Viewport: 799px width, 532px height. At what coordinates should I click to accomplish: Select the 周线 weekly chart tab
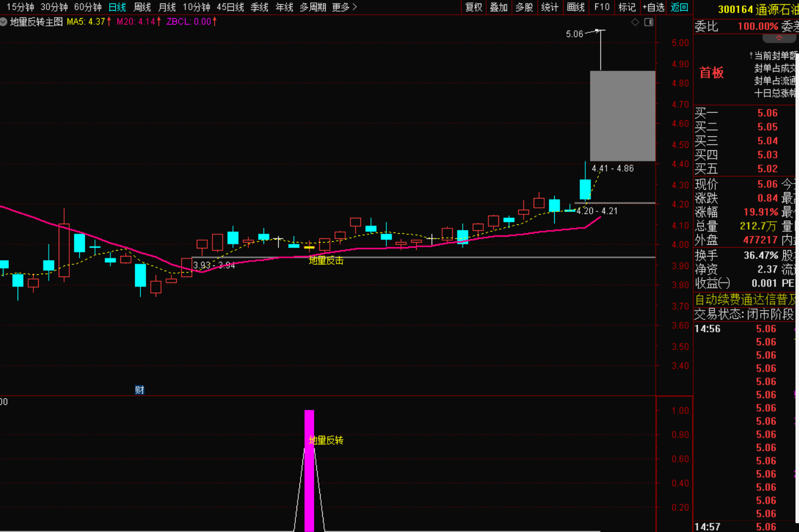pos(142,7)
